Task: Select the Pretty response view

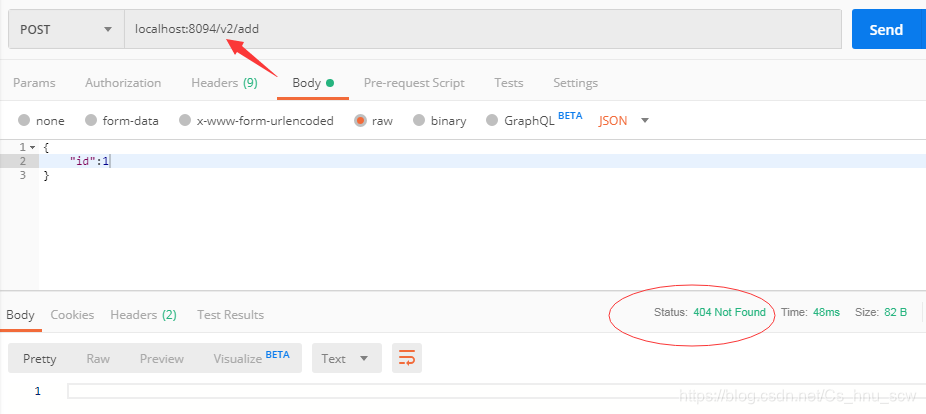Action: pos(40,358)
